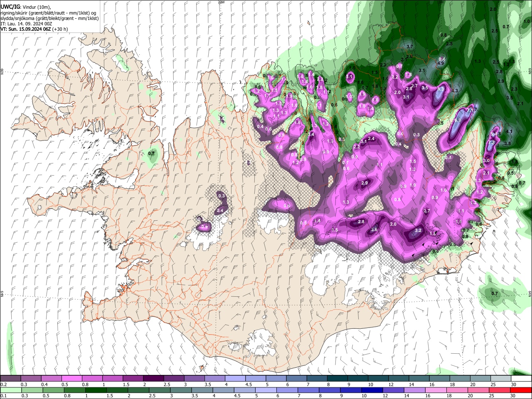The height and width of the screenshot is (399, 532).
Task: Pick the periwinkle 4–4.5 snow scale swatch
Action: pos(235,379)
